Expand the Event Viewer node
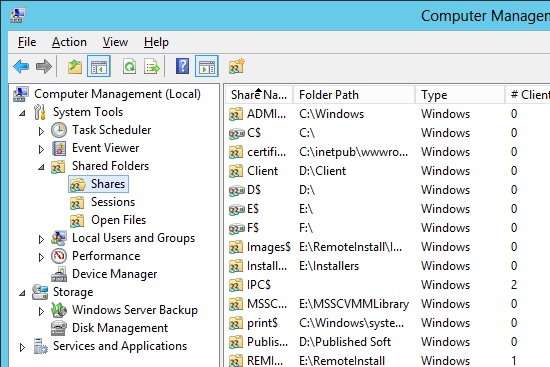Viewport: 550px width, 367px height. click(41, 149)
